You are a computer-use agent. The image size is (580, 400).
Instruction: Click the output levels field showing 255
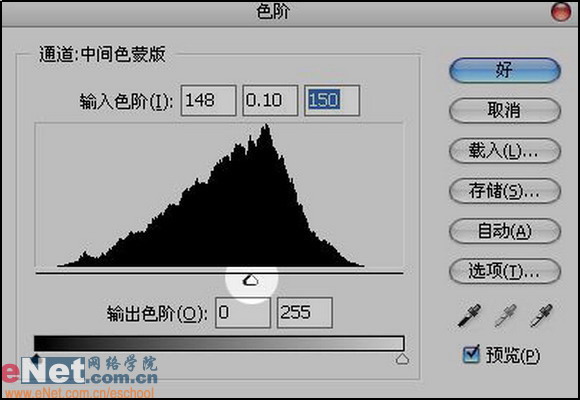click(x=305, y=313)
